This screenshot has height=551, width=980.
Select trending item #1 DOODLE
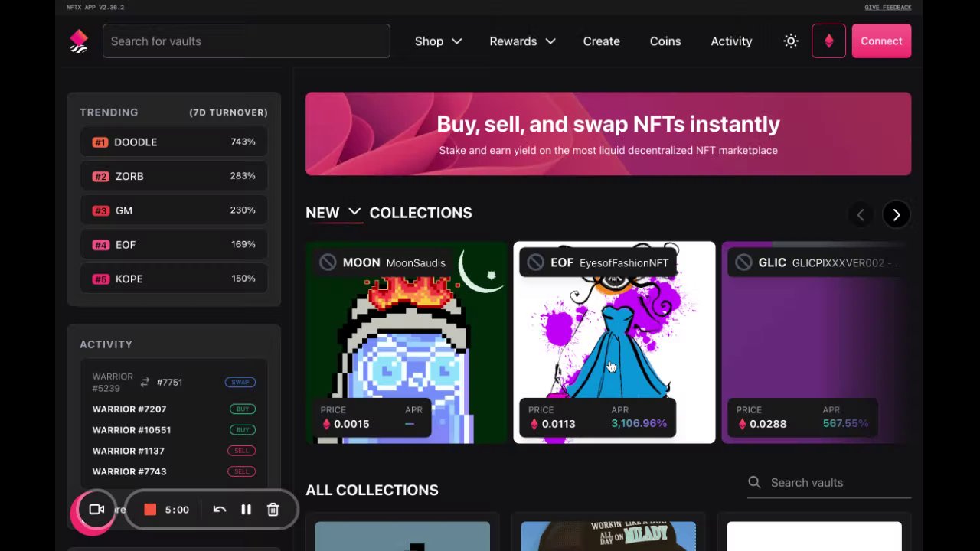[174, 142]
